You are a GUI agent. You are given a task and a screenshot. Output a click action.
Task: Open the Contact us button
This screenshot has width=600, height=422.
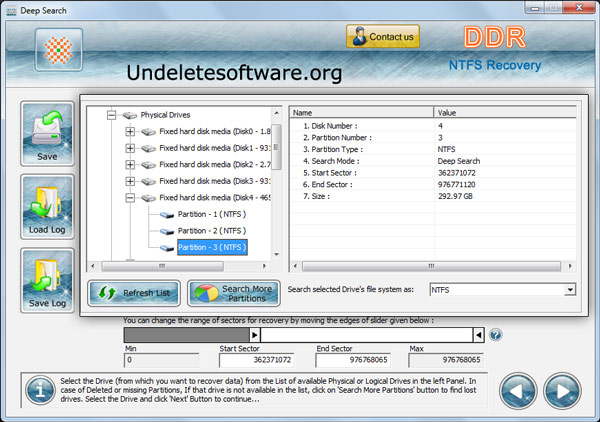tap(383, 37)
